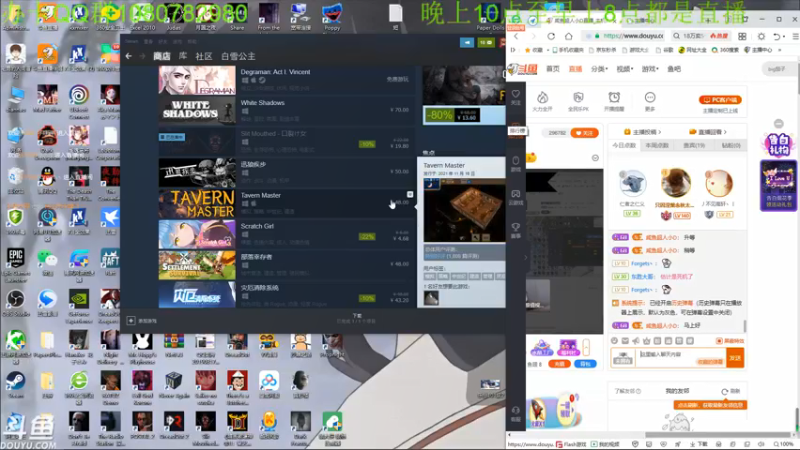Open the 直播回看 link

[708, 132]
